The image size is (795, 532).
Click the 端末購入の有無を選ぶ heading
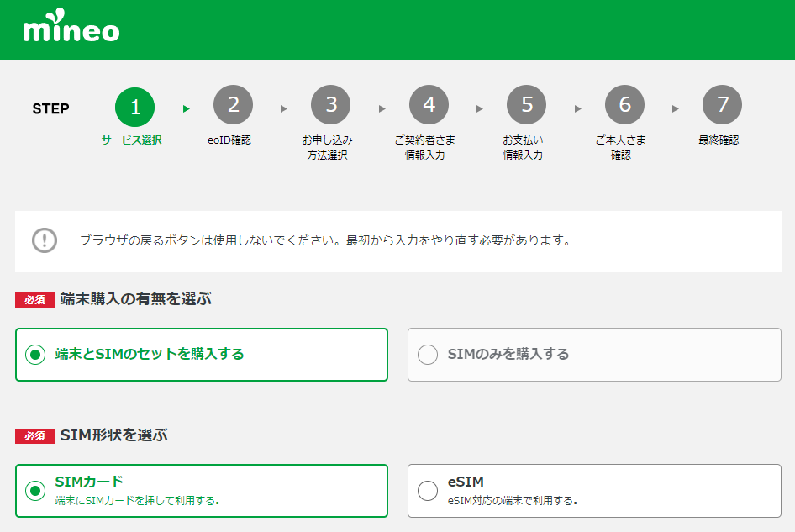134,298
